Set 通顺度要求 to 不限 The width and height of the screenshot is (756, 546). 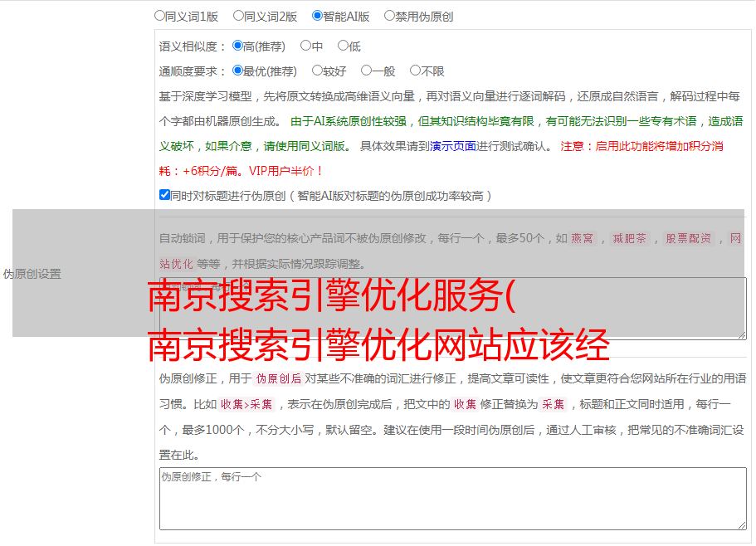(415, 71)
